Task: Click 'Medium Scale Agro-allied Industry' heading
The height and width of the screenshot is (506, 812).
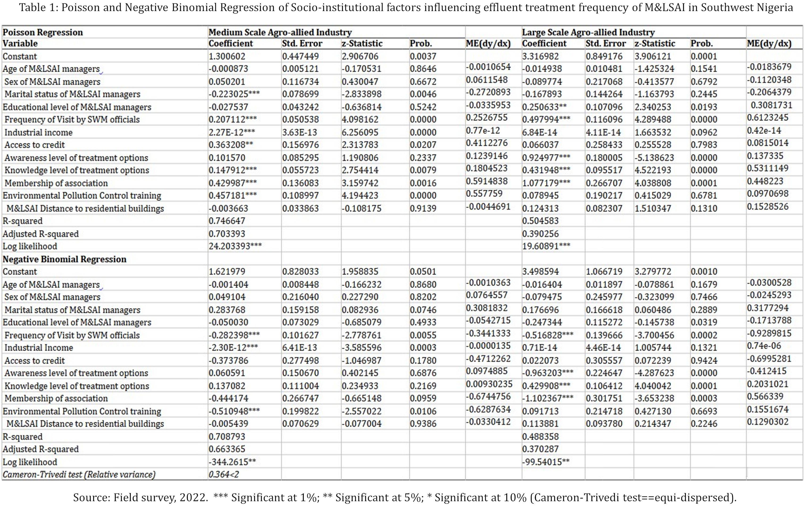Action: [280, 33]
